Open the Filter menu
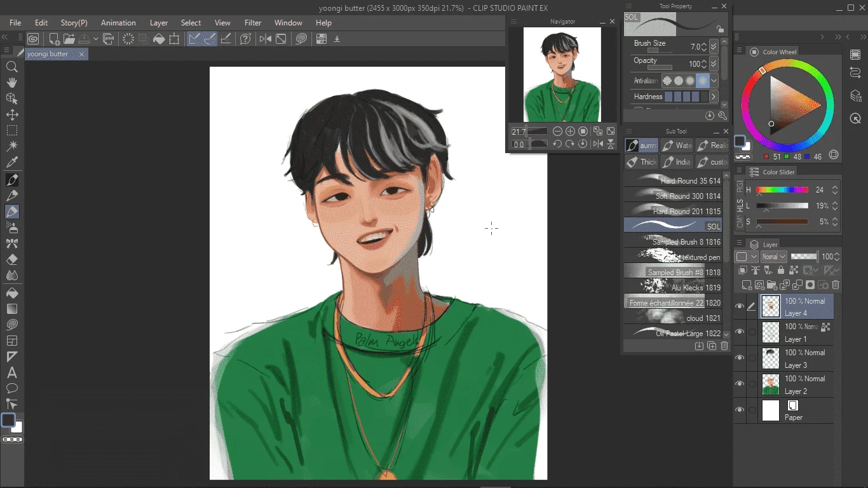 [x=253, y=23]
